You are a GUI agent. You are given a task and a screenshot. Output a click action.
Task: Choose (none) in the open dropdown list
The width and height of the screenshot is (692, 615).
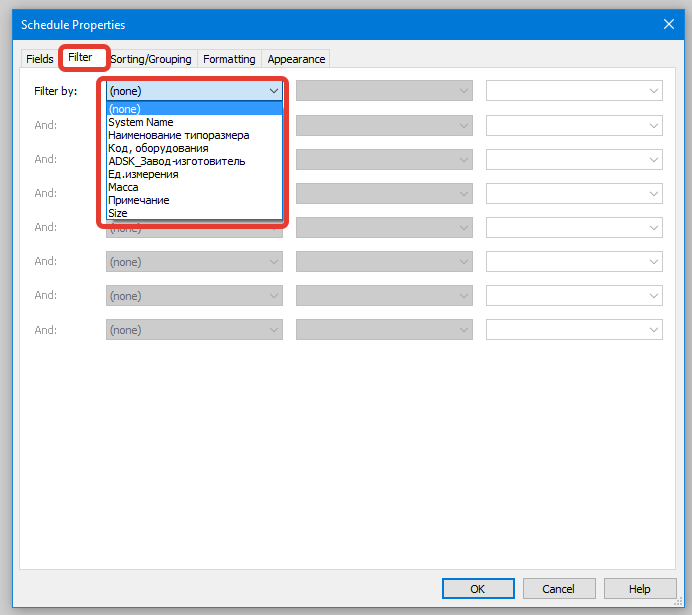coord(194,109)
